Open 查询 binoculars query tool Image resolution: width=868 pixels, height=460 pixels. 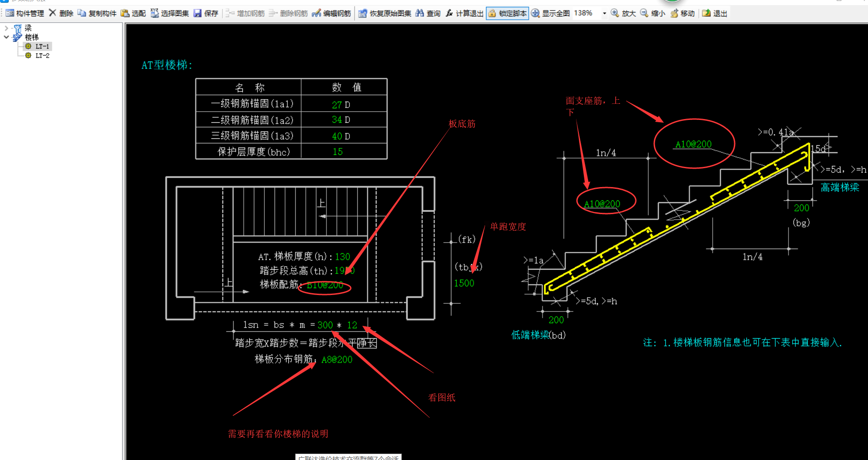coord(428,13)
